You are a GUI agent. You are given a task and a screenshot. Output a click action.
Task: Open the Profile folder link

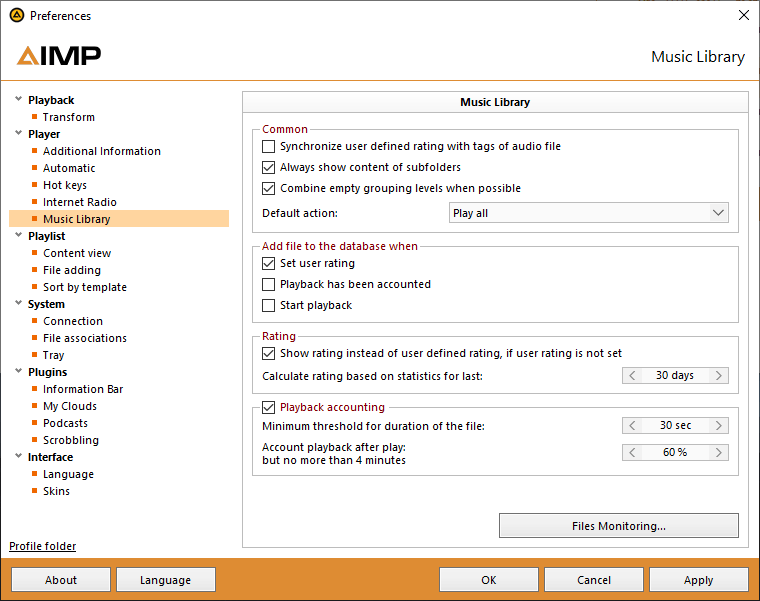pyautogui.click(x=42, y=546)
